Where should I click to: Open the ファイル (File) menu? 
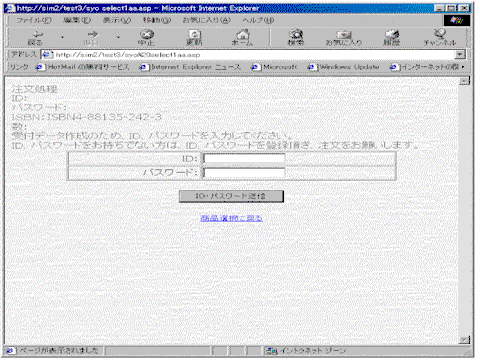click(x=34, y=20)
